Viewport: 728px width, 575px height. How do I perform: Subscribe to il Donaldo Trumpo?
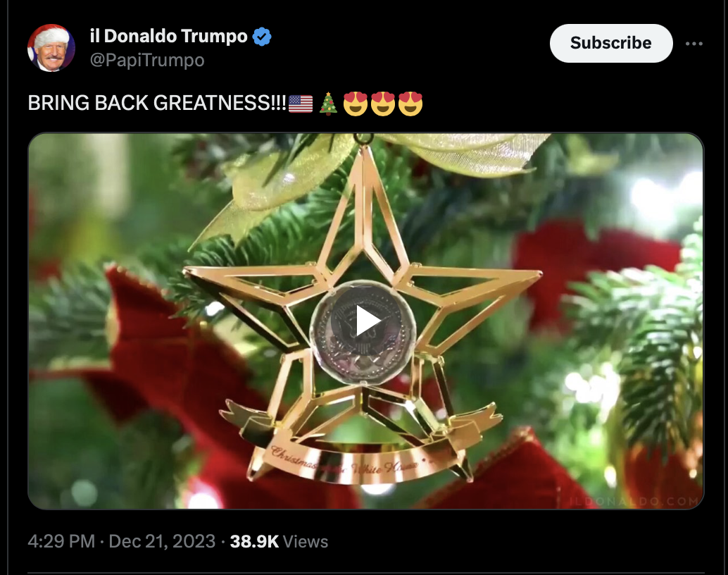pyautogui.click(x=611, y=43)
